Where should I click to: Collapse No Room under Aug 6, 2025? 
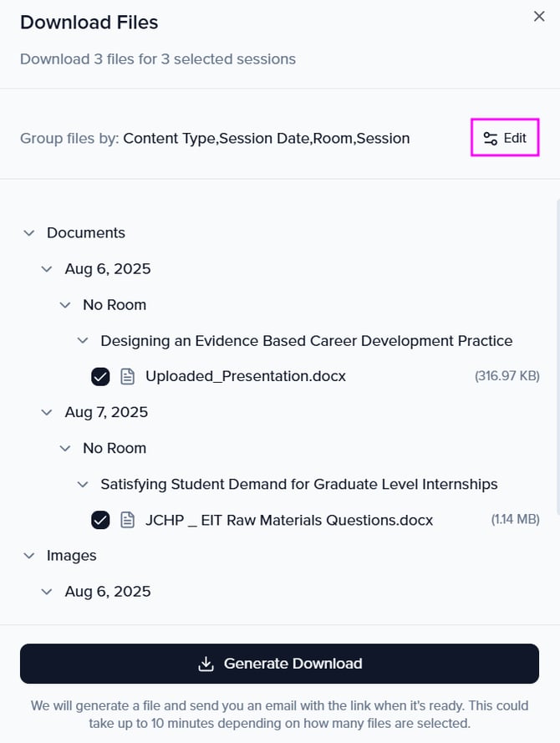(65, 305)
